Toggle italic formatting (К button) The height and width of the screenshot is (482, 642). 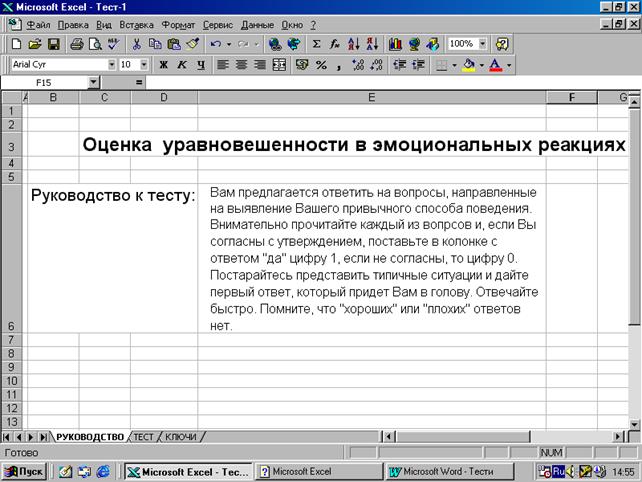point(182,64)
